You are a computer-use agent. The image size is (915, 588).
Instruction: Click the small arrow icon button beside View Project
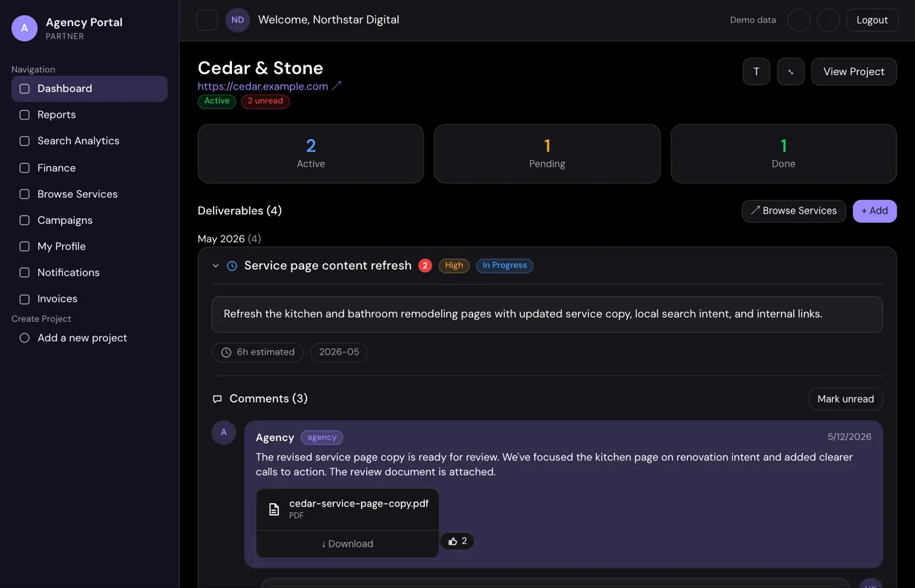[791, 72]
